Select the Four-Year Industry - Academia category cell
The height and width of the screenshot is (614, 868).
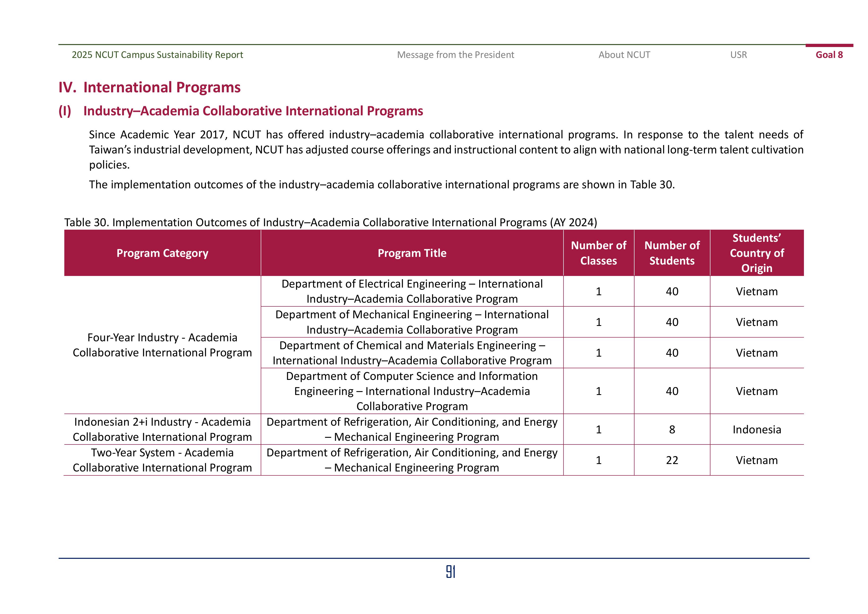(x=162, y=345)
